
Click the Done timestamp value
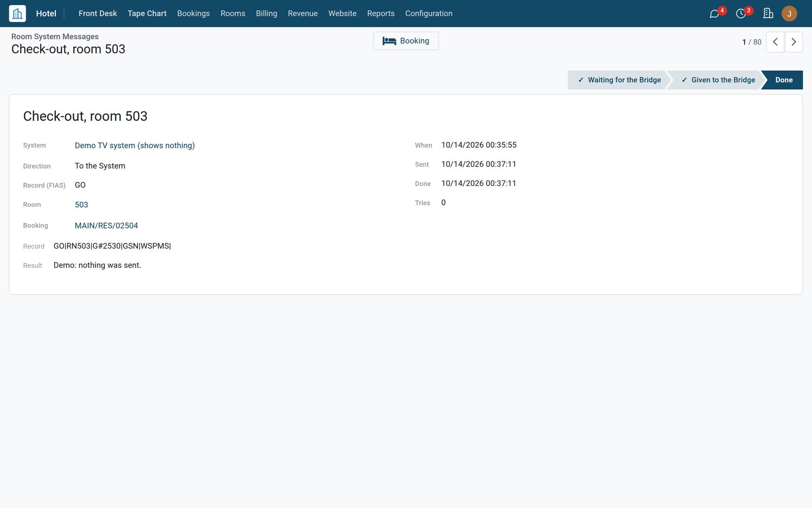coord(479,183)
